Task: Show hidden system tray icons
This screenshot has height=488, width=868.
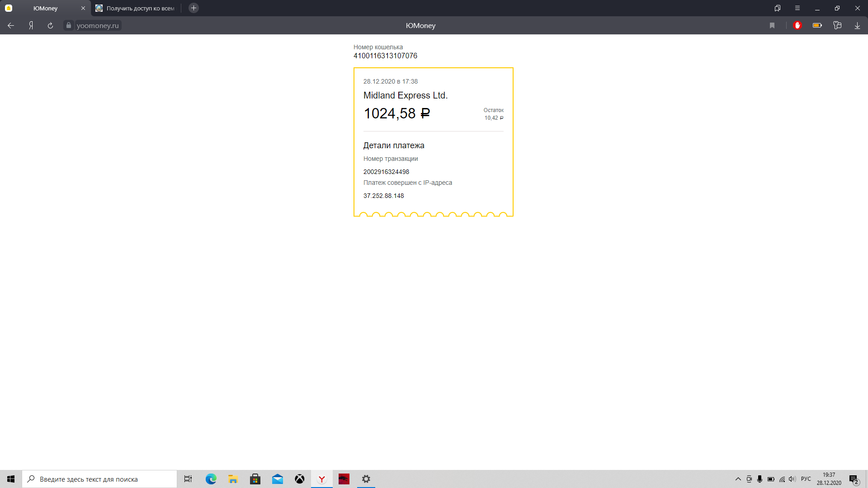Action: (738, 479)
